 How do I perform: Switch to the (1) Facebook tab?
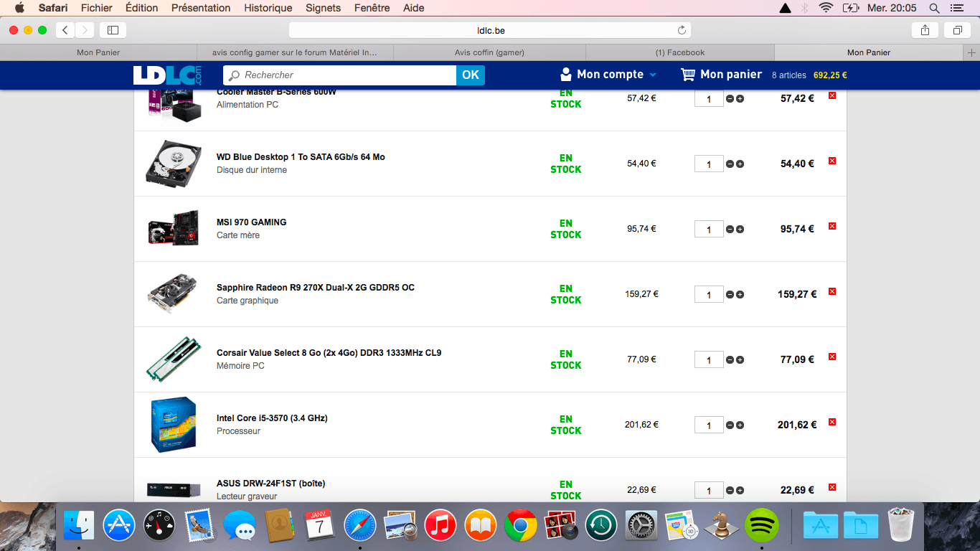tap(680, 52)
